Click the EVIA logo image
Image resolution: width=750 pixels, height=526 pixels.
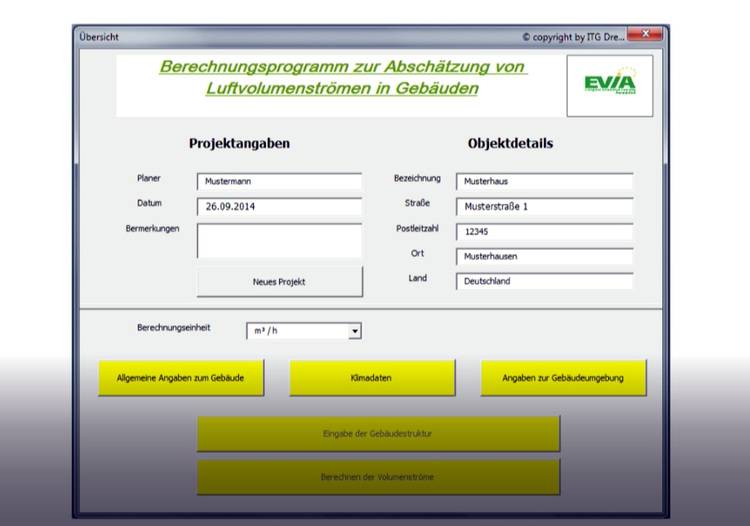609,86
